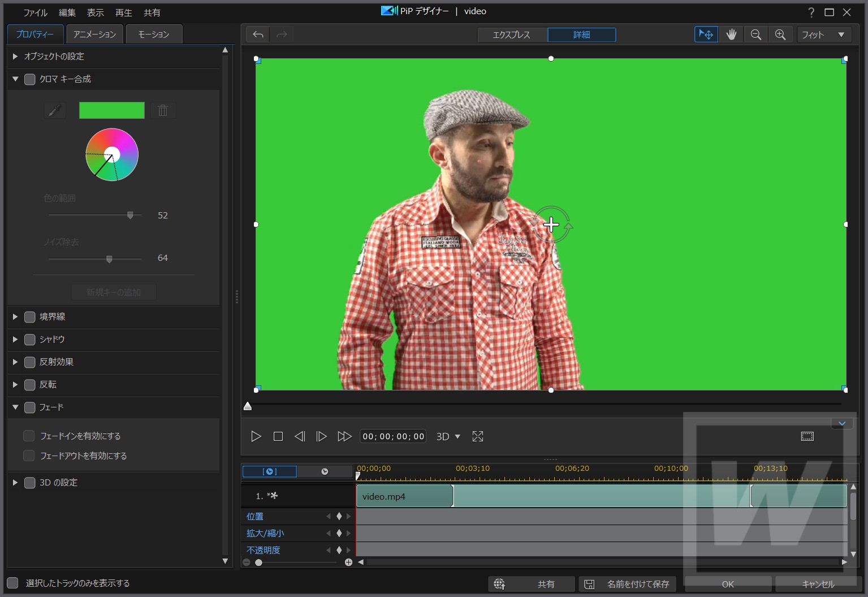
Task: Zoom out with the minus magnifier
Action: pos(755,35)
